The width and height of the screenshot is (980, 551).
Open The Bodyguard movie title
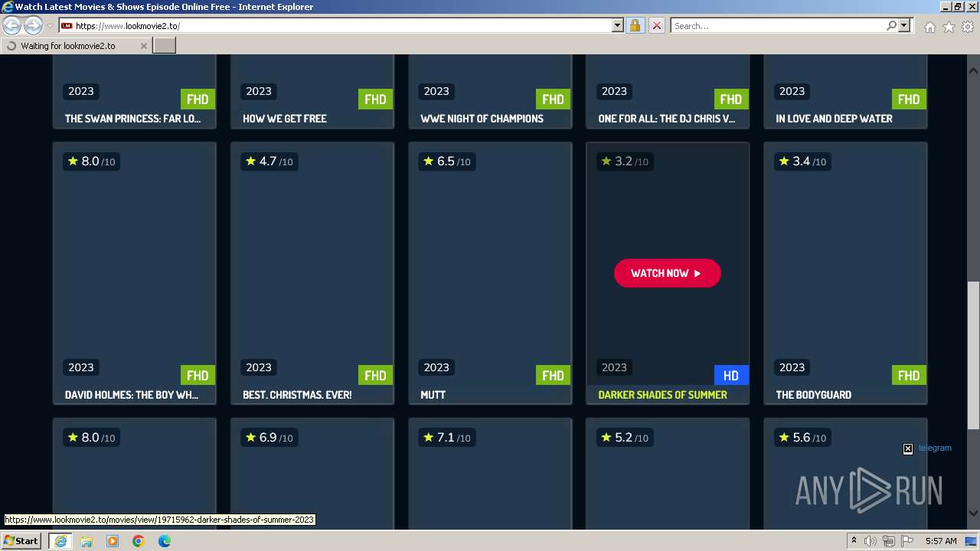tap(813, 395)
